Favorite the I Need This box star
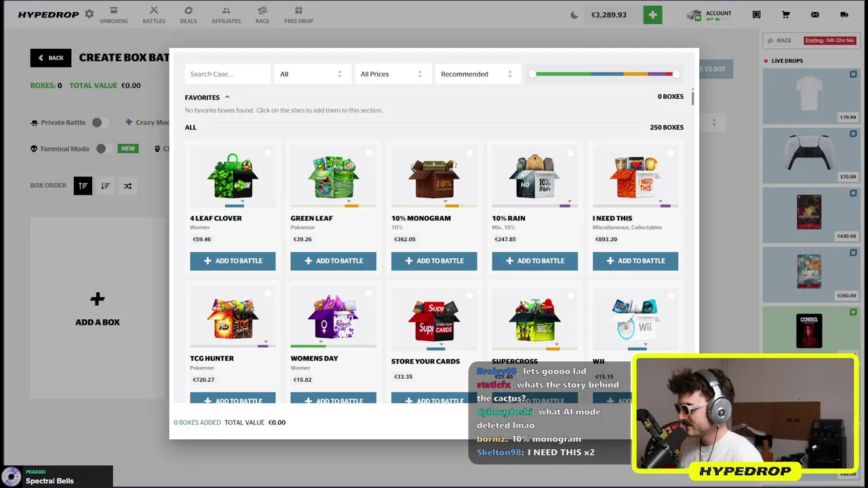Image resolution: width=868 pixels, height=488 pixels. (x=671, y=153)
